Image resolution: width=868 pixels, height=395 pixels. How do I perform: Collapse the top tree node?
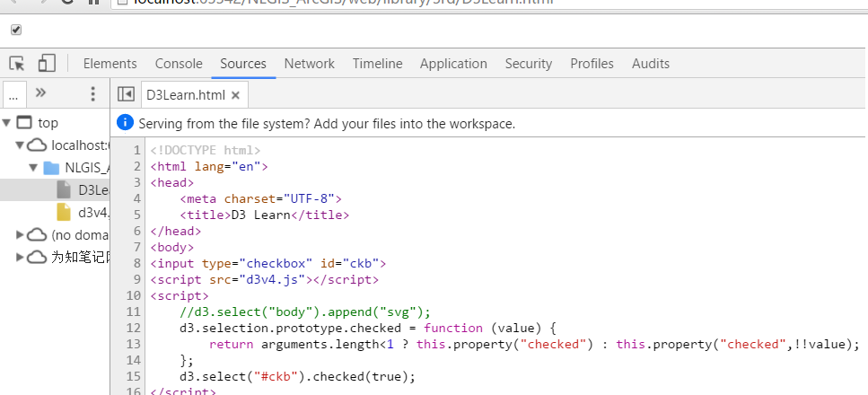7,122
